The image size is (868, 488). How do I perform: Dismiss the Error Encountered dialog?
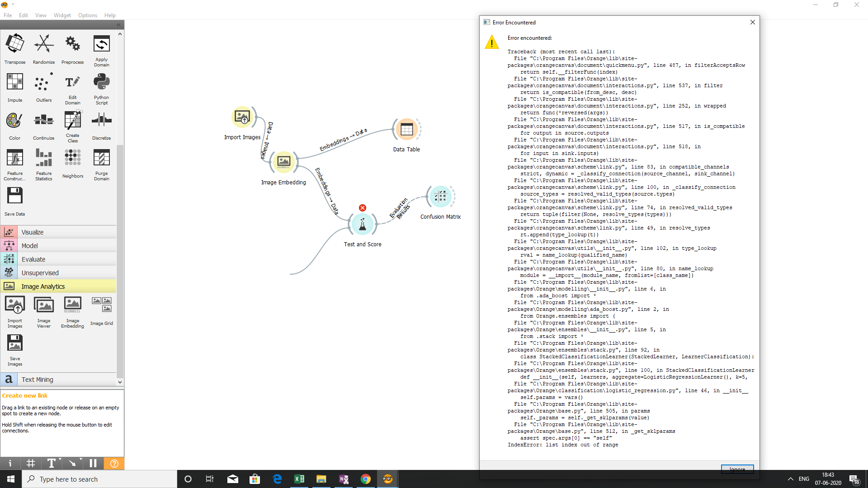[752, 22]
